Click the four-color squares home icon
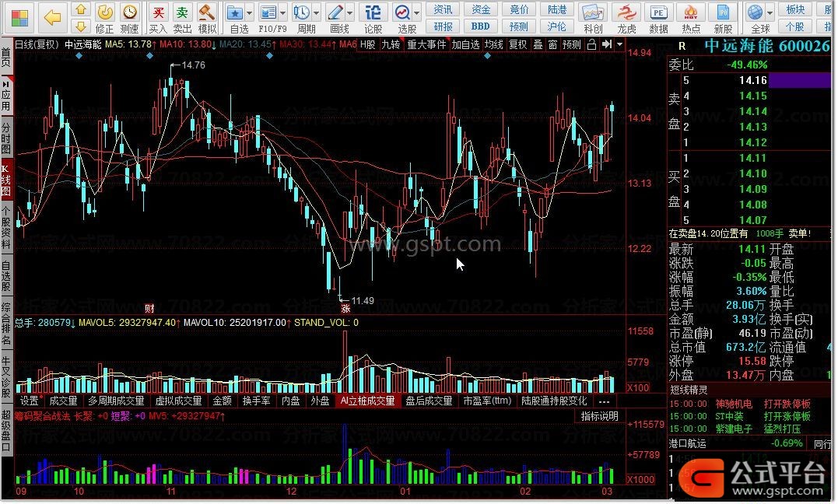838x504 pixels. [19, 18]
